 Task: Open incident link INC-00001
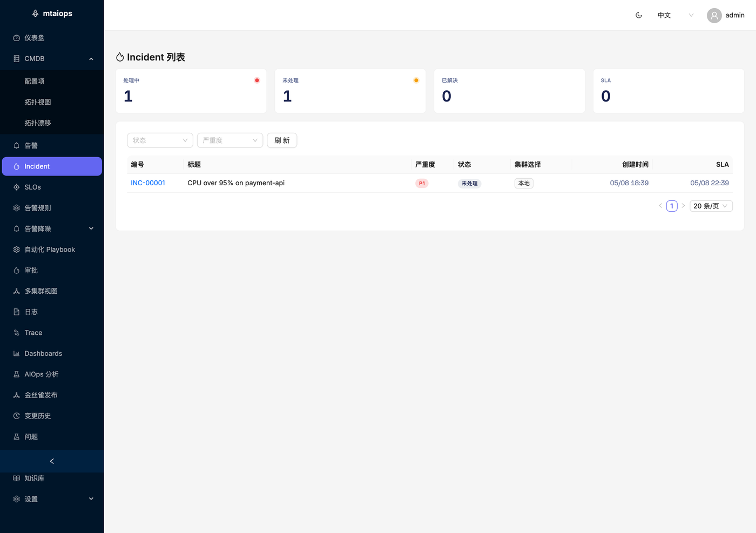tap(148, 183)
